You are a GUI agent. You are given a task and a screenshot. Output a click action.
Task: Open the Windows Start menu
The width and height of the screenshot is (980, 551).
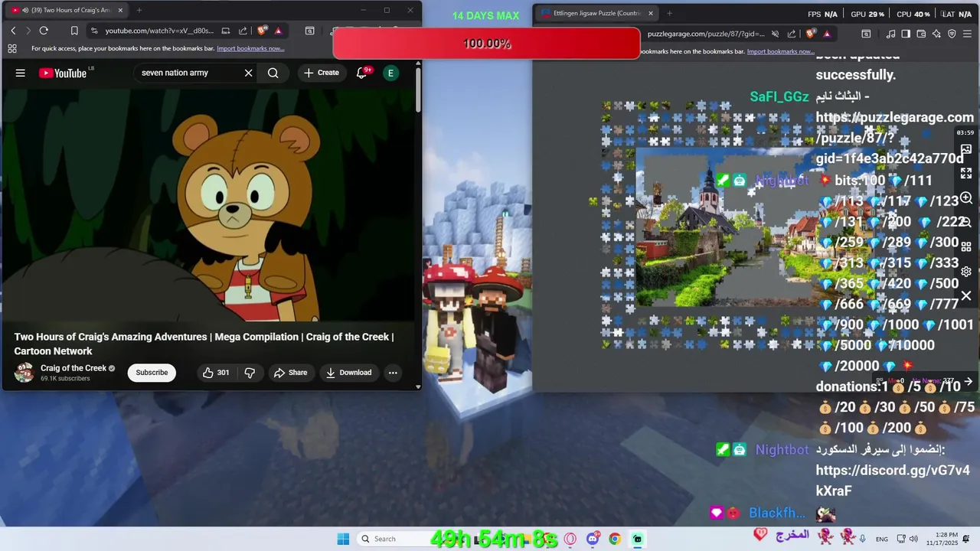tap(343, 539)
